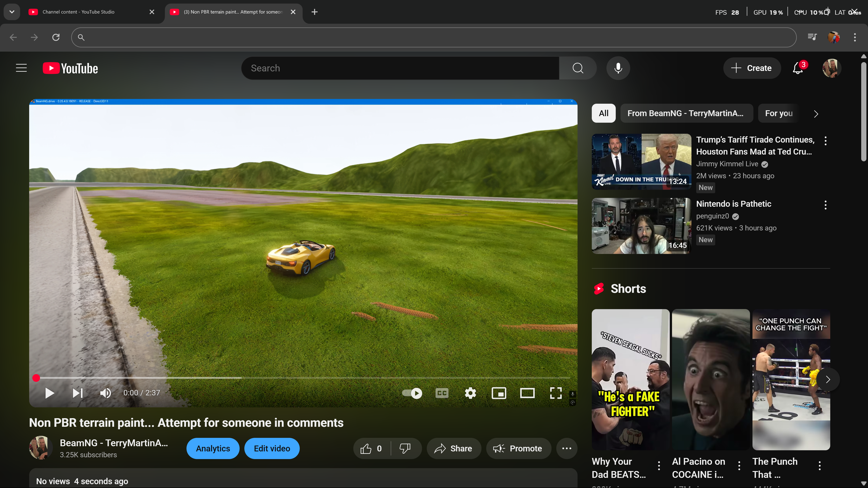
Task: Reload the page
Action: [56, 37]
